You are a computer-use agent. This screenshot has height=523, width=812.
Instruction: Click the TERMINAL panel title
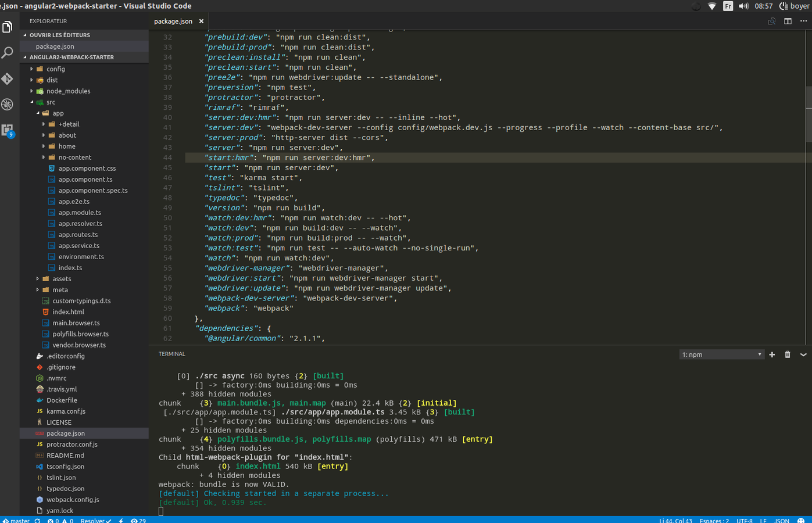171,354
